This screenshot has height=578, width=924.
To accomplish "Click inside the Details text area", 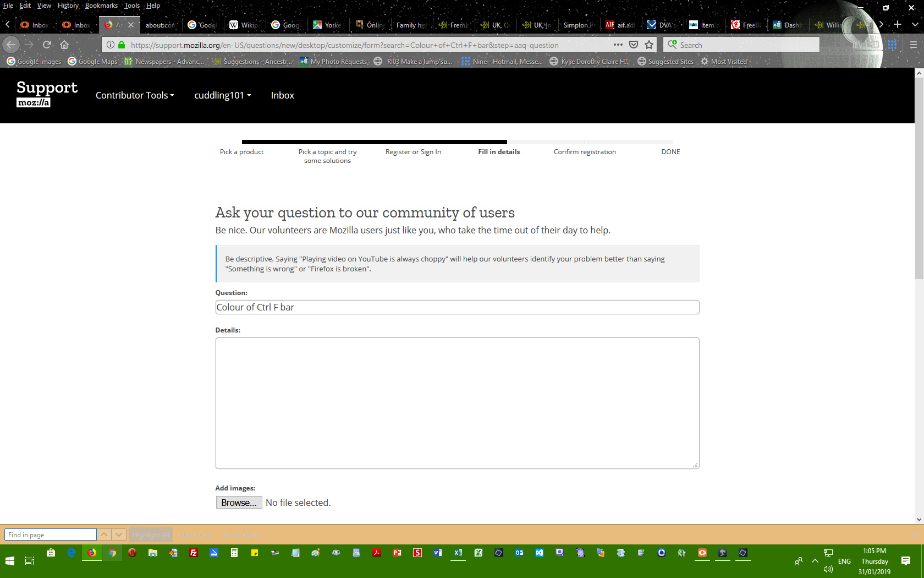I will coord(457,403).
